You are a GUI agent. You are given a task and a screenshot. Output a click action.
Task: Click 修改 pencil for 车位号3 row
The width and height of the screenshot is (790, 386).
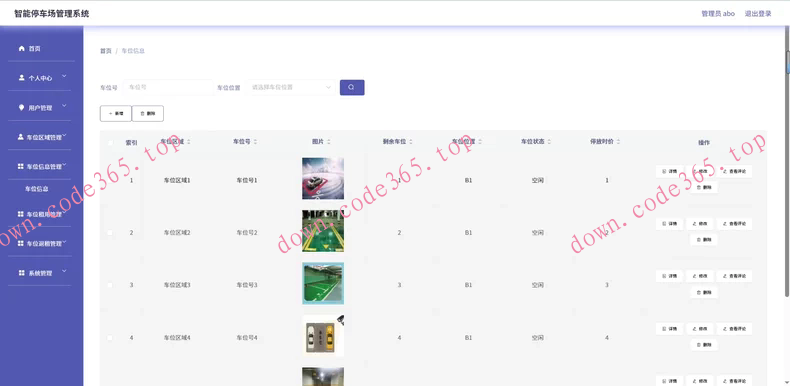coord(699,276)
